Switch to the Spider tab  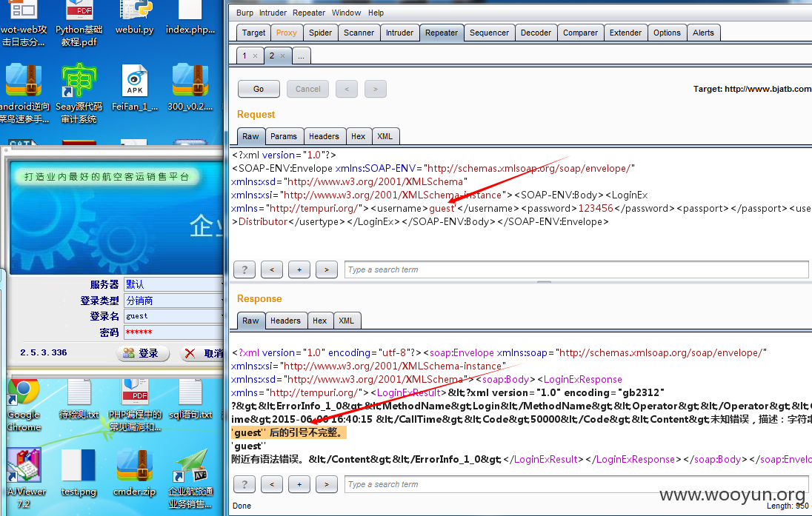pos(321,33)
